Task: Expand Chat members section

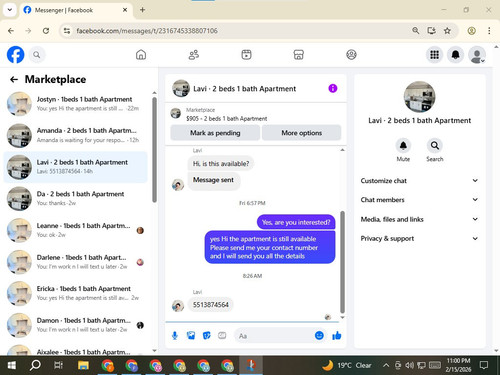Action: point(419,200)
